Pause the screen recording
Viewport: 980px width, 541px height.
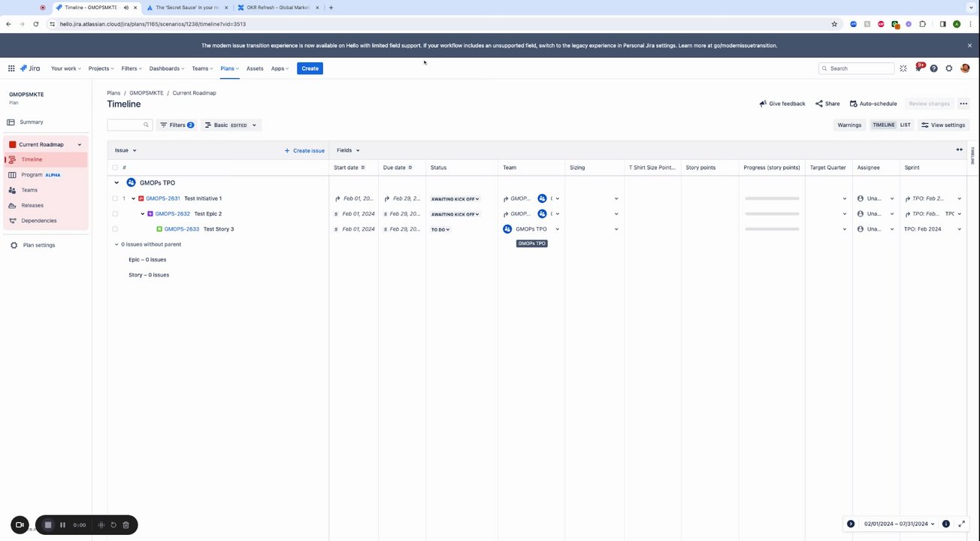[x=62, y=524]
